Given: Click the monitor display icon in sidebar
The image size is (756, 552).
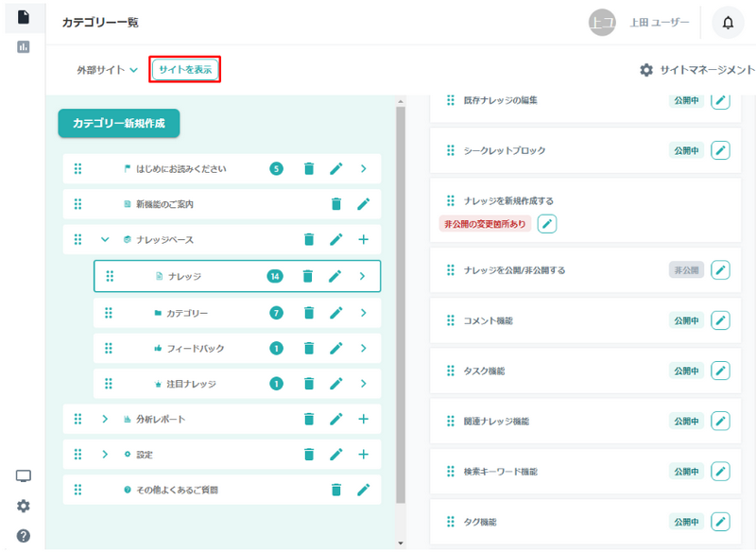Looking at the screenshot, I should click(23, 476).
